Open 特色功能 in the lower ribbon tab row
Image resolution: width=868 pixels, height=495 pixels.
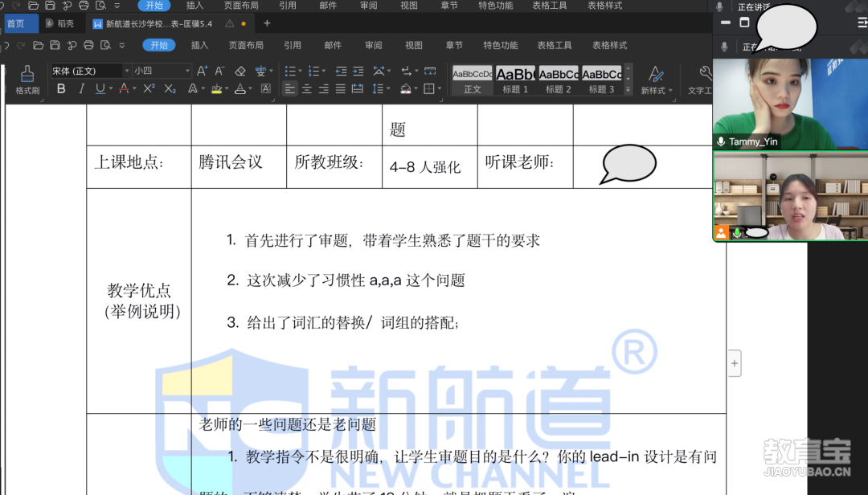pos(501,46)
